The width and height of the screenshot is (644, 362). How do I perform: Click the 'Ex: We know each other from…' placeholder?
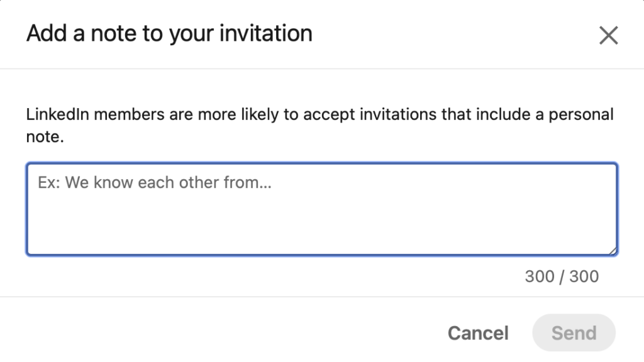[x=154, y=183]
